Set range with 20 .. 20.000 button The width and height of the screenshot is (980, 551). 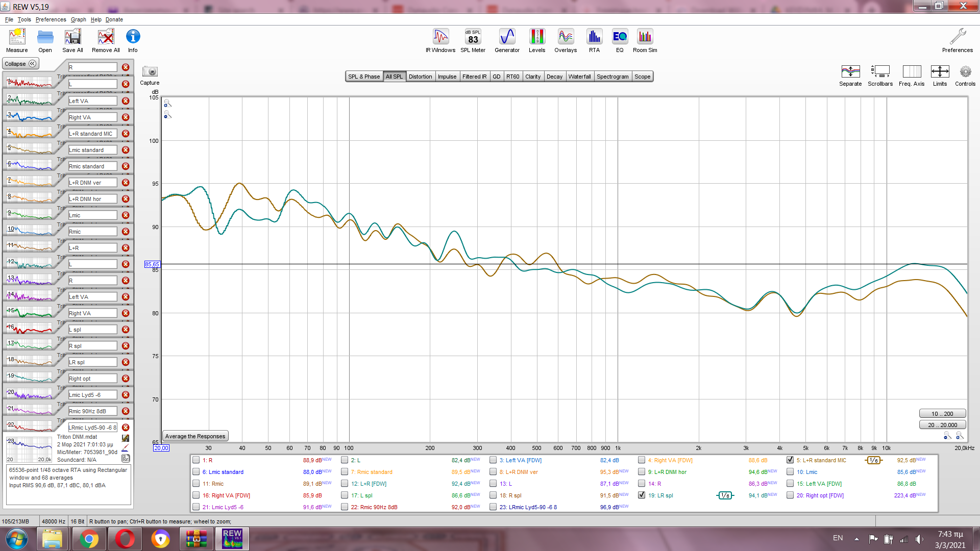[942, 425]
